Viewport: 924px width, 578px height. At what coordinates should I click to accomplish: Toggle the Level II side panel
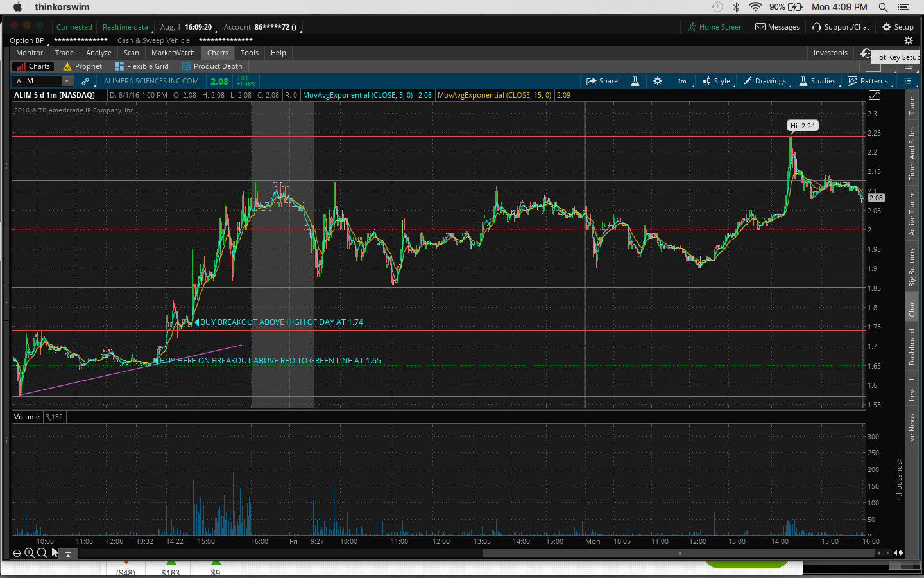pos(912,389)
